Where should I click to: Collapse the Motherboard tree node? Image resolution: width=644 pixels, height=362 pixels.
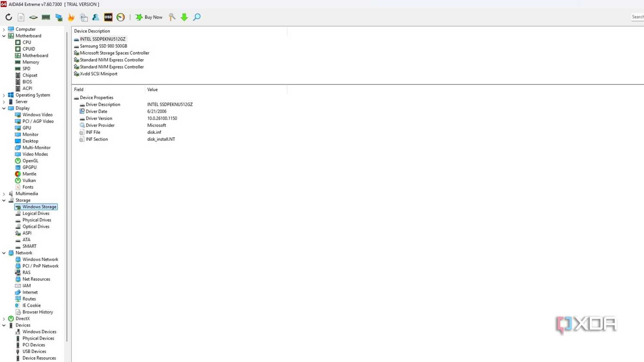pyautogui.click(x=4, y=36)
